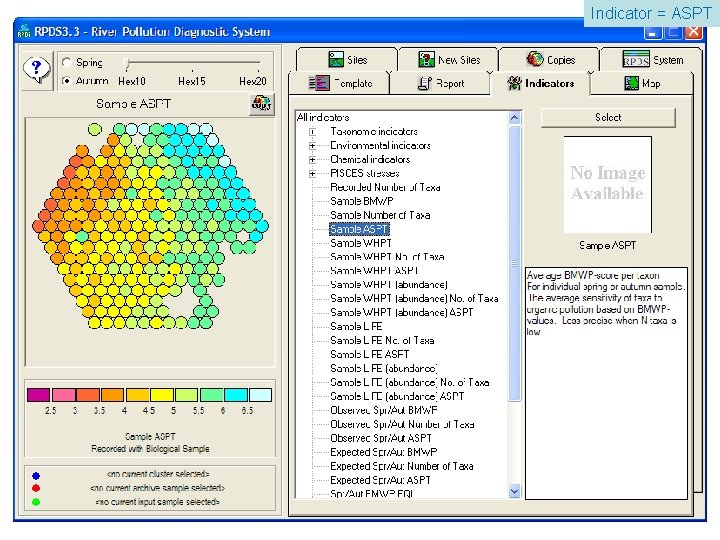
Task: Open the colour palette icon beside Sample ASPT
Action: tap(262, 104)
